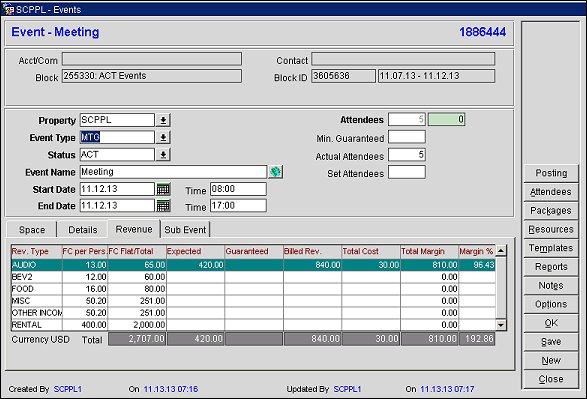Image resolution: width=587 pixels, height=399 pixels.
Task: Select the BEV2 revenue row
Action: pos(253,277)
